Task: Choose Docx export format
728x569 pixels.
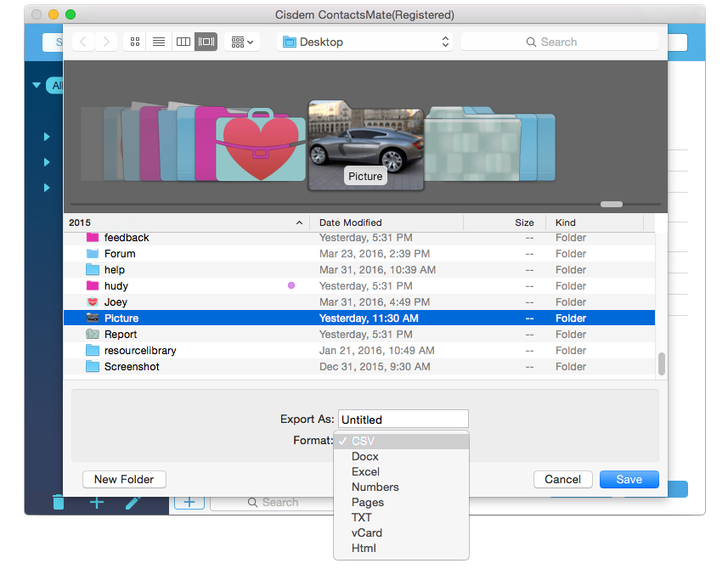Action: 402,456
